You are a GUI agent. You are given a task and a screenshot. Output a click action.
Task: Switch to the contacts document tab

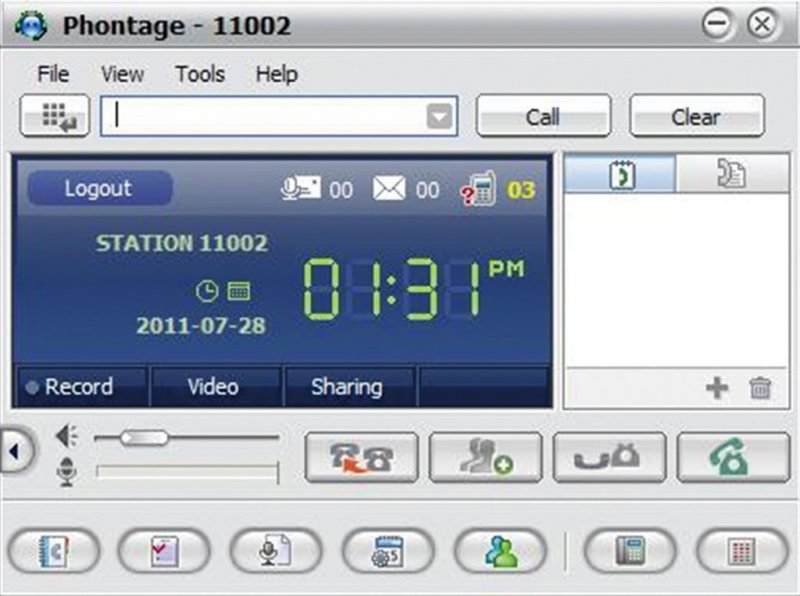(x=732, y=174)
